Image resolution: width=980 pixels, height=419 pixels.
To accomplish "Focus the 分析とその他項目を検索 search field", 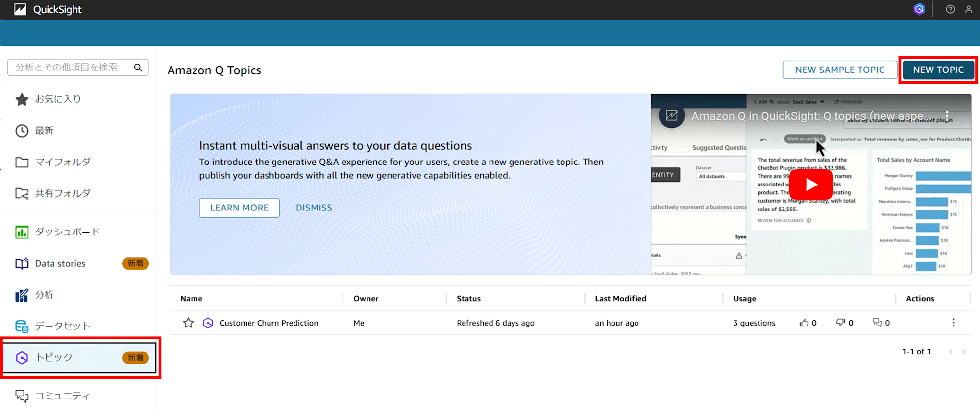I will (78, 68).
